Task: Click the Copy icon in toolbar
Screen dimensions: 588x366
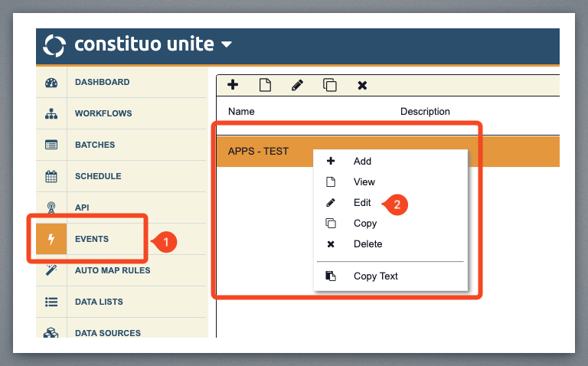Action: point(330,85)
